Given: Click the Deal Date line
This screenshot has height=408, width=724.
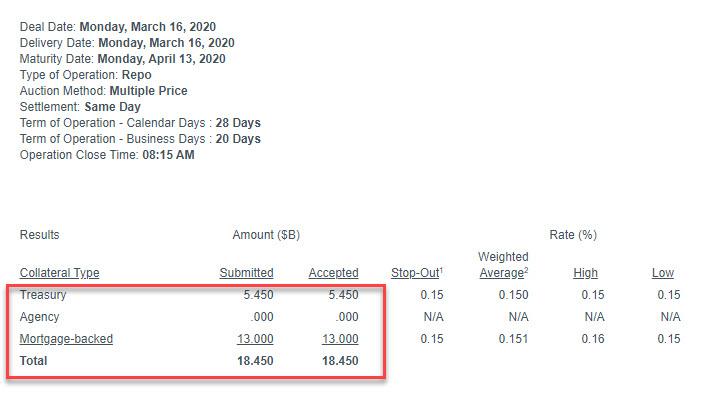Looking at the screenshot, I should pyautogui.click(x=118, y=27).
